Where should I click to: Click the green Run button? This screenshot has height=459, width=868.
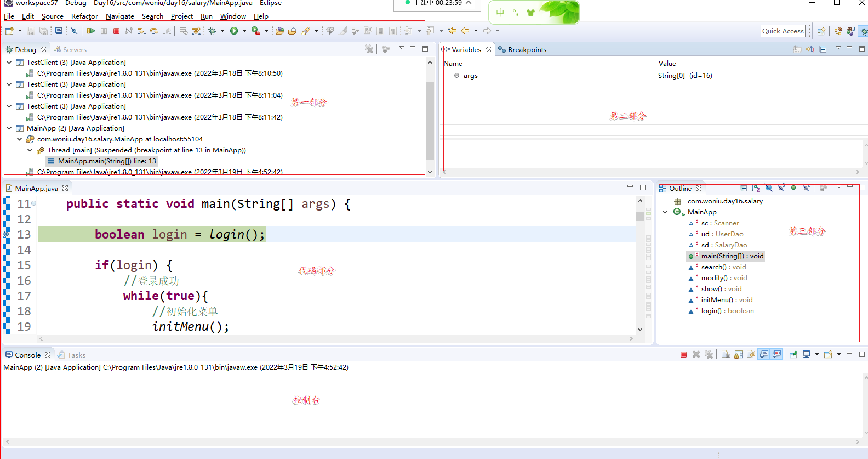click(x=234, y=31)
